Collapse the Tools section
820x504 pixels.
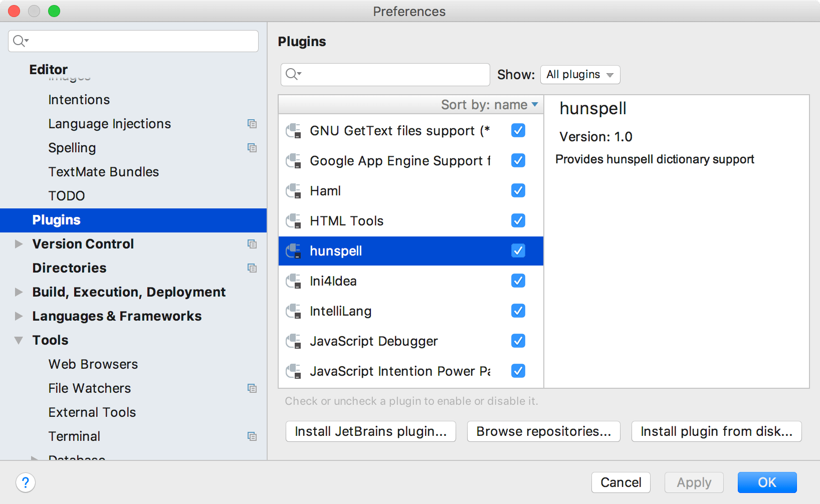point(19,340)
